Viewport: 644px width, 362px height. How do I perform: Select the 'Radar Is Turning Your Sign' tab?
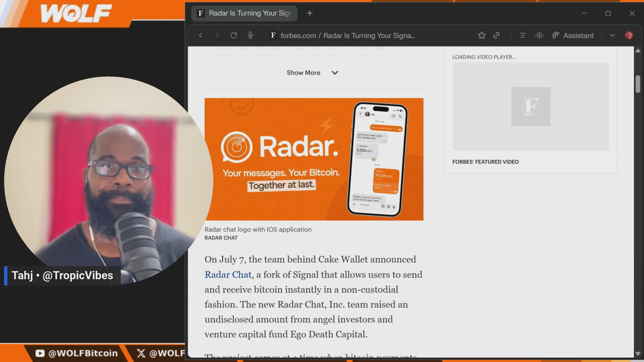[x=245, y=13]
